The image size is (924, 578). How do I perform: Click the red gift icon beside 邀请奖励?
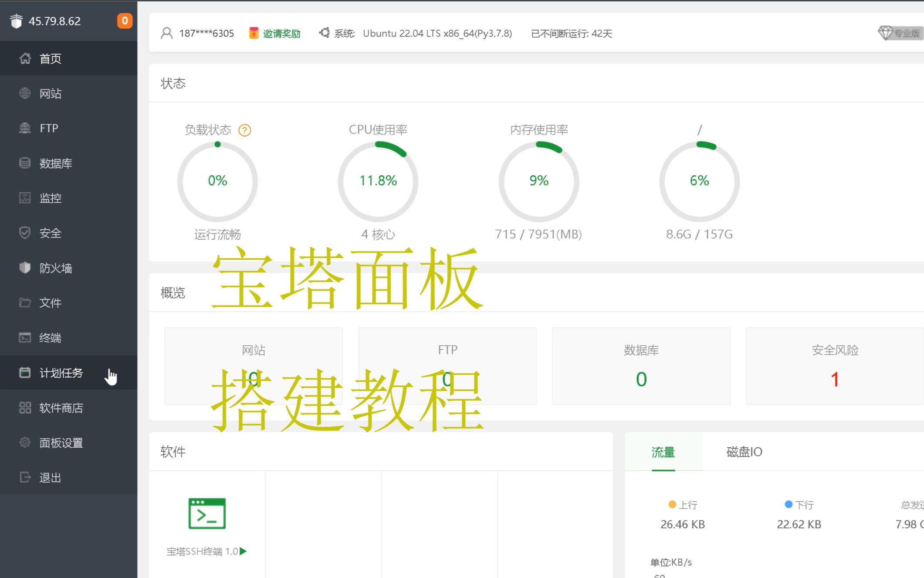click(x=254, y=33)
